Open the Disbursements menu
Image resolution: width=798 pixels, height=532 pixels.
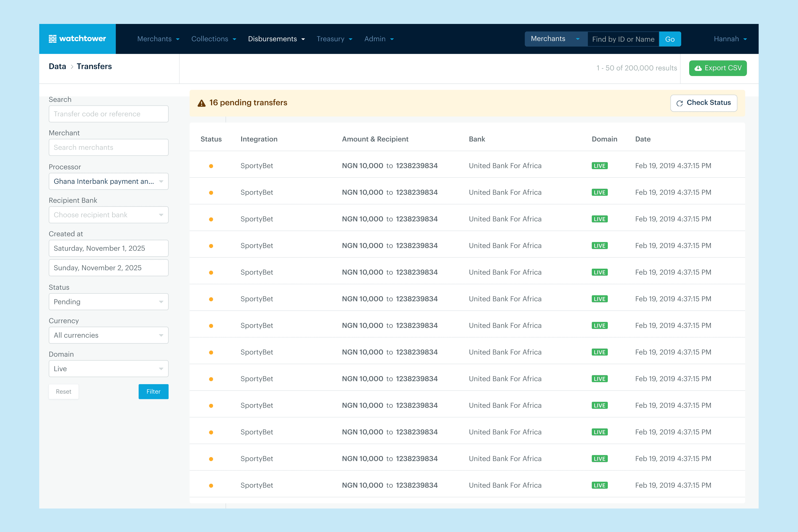tap(276, 39)
